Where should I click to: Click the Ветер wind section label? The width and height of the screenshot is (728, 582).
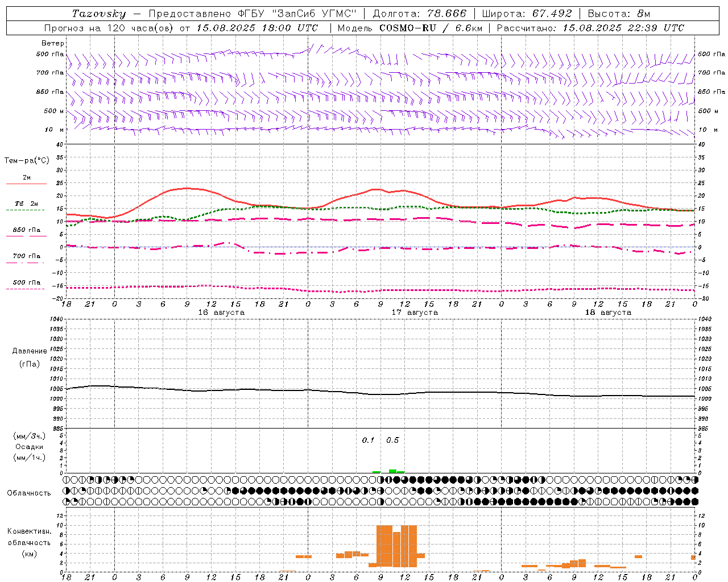click(x=53, y=43)
